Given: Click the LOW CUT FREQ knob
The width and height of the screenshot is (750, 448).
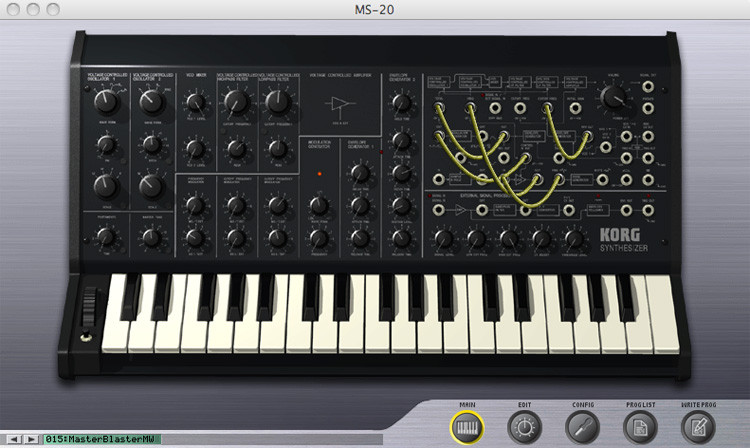Looking at the screenshot, I should (x=476, y=238).
